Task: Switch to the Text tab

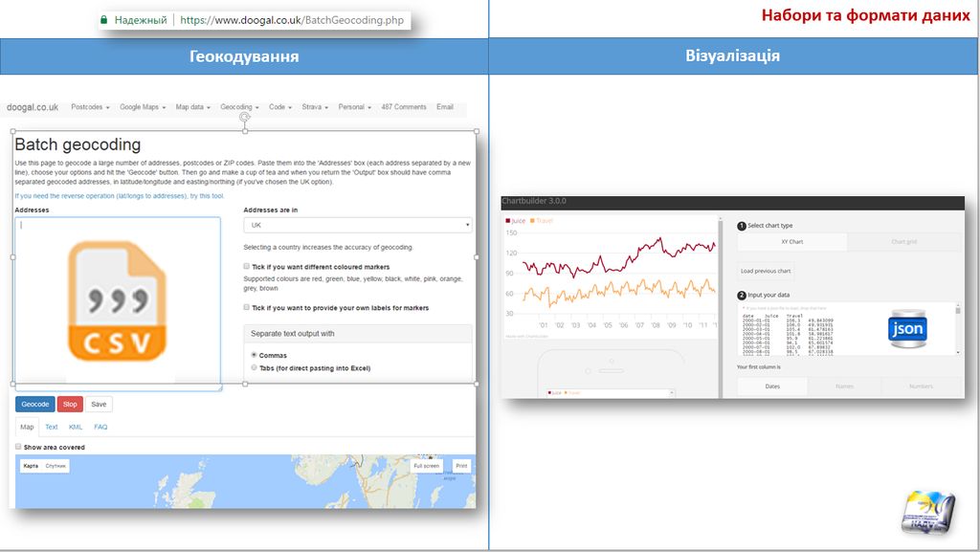Action: (52, 427)
